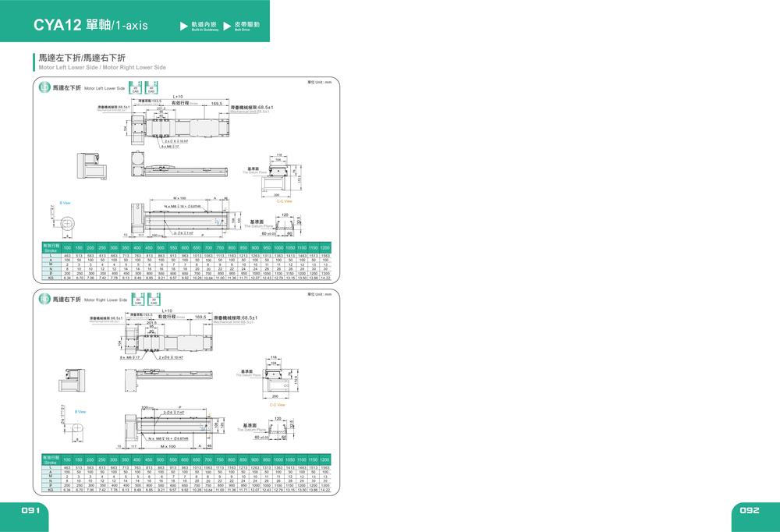Image resolution: width=780 pixels, height=532 pixels.
Task: Click the "14.22" KG value in the Motor Left table
Action: point(324,278)
